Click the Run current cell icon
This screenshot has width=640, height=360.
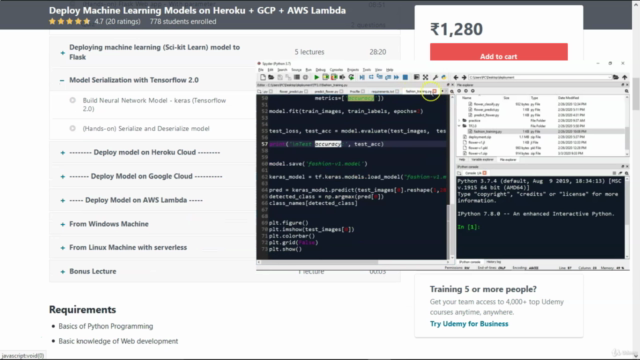(x=325, y=77)
